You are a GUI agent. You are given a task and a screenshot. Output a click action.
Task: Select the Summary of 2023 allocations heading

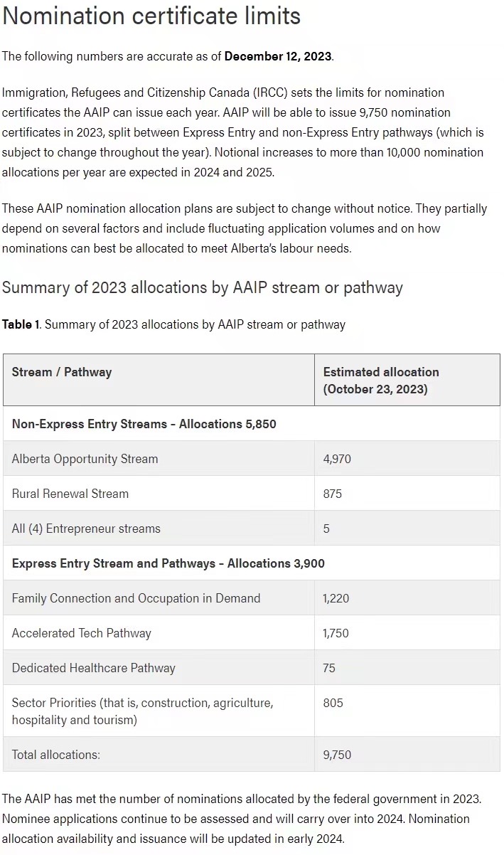tap(203, 287)
